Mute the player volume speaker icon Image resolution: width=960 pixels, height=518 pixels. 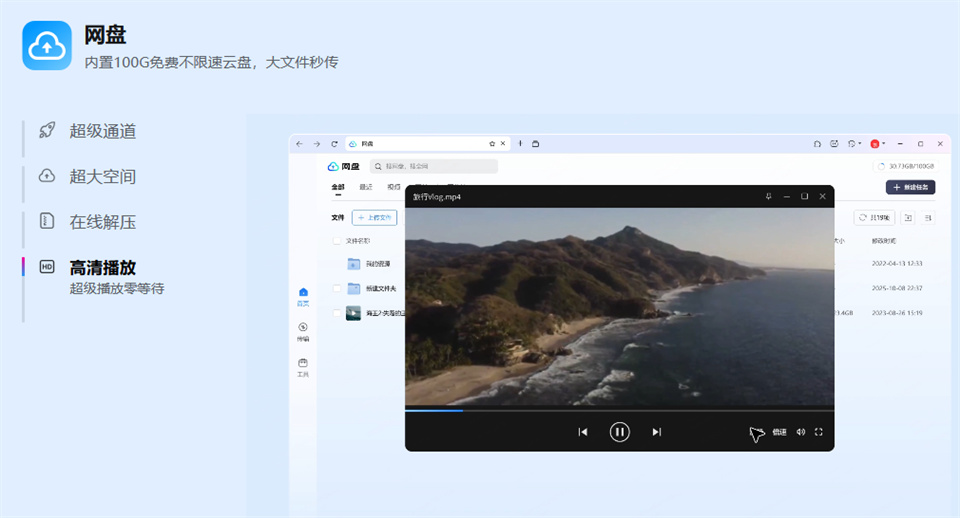tap(800, 432)
